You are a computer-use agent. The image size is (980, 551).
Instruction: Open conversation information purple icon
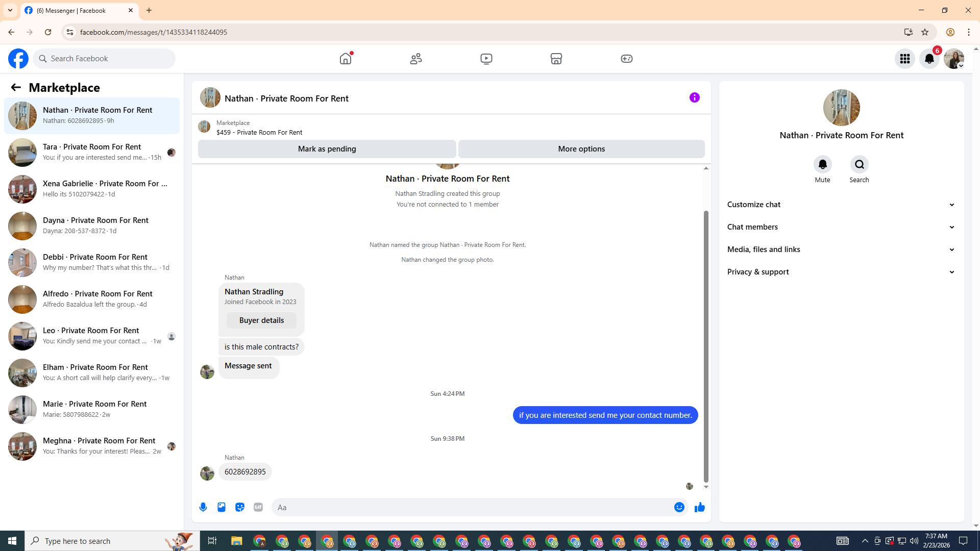pos(695,97)
